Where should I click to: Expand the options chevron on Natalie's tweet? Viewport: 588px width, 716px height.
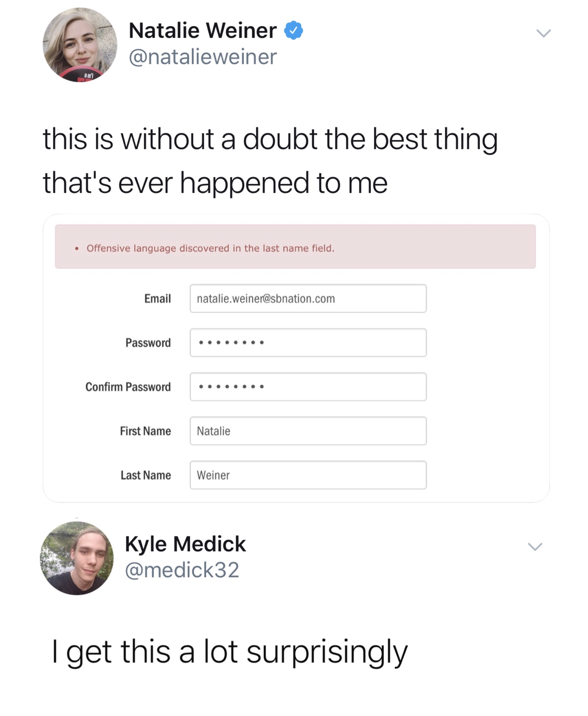click(543, 33)
